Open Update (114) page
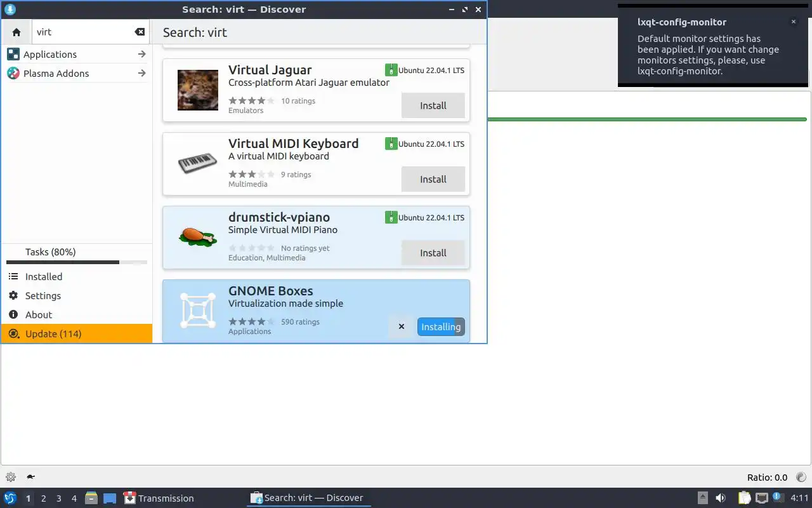 pyautogui.click(x=76, y=334)
